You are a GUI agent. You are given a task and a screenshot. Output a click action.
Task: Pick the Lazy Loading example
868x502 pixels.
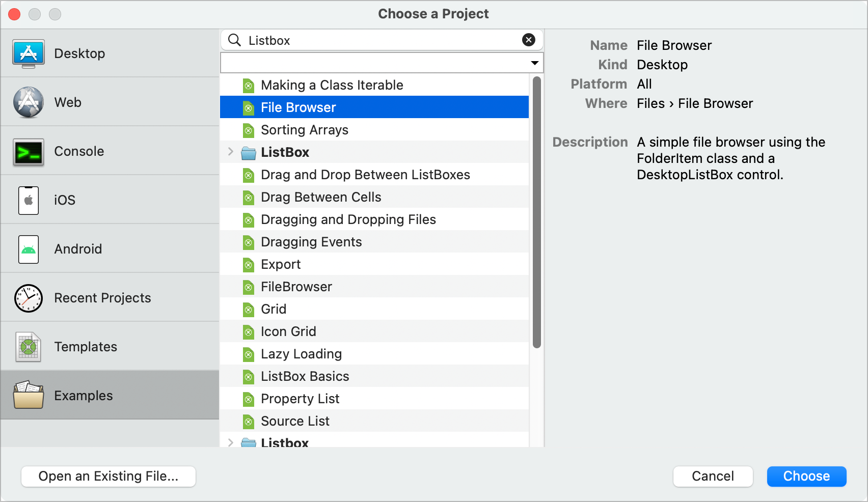click(301, 354)
